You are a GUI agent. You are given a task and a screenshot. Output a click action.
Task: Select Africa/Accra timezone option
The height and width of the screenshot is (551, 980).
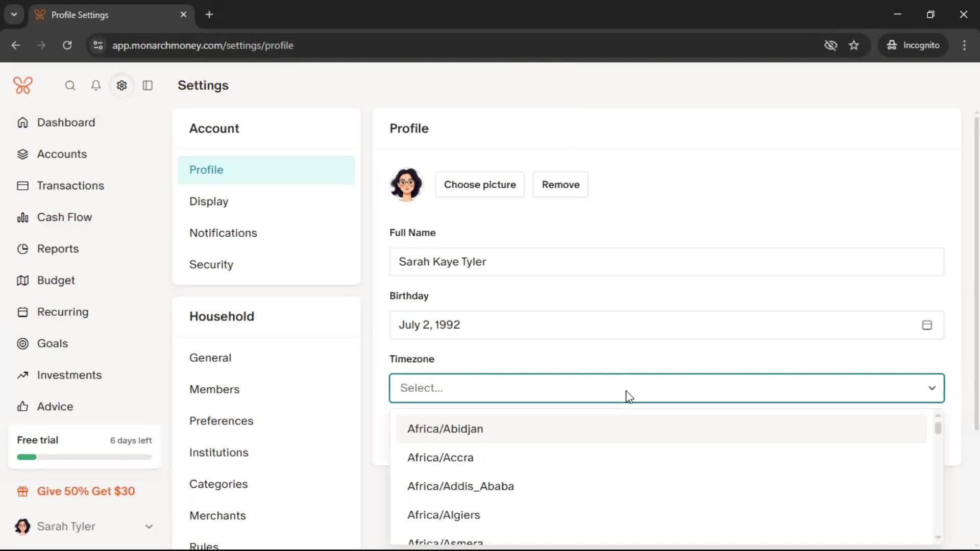click(x=440, y=458)
